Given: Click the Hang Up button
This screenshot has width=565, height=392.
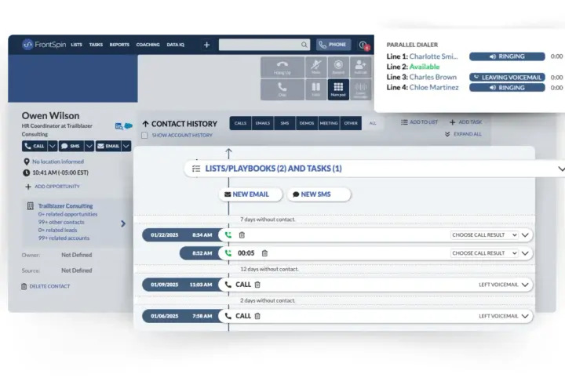Looking at the screenshot, I should [x=282, y=67].
